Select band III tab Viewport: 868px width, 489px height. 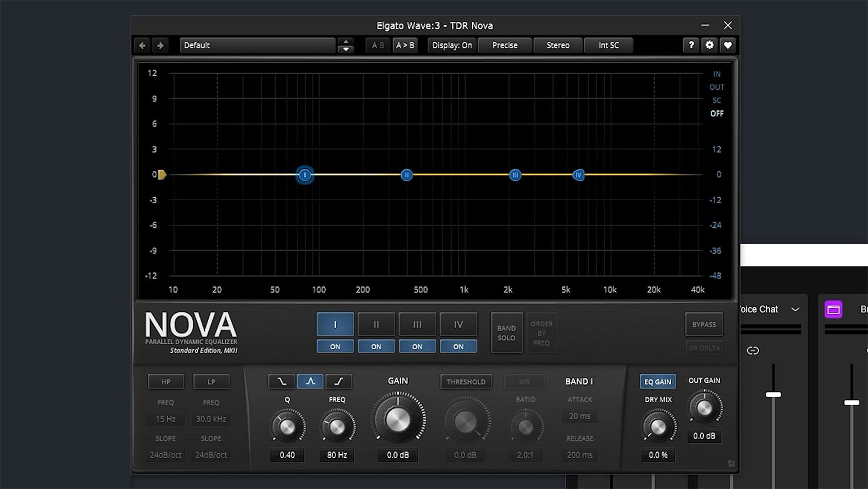coord(417,324)
